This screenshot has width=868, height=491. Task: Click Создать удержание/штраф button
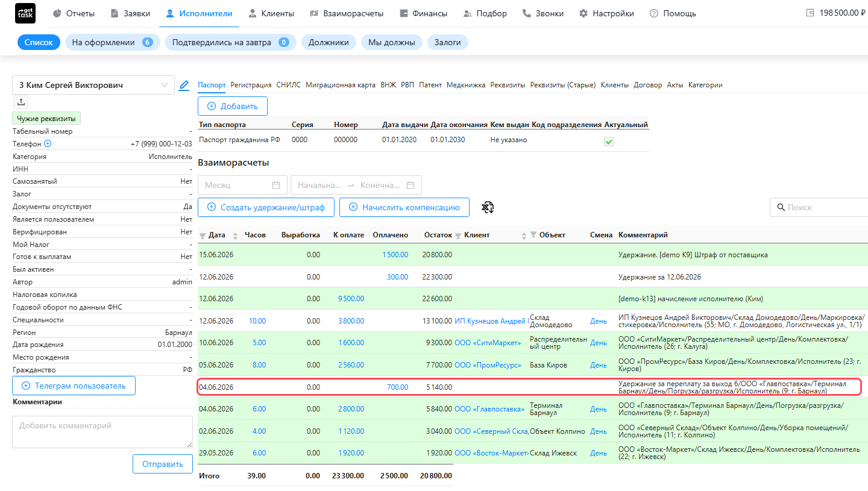pos(266,207)
